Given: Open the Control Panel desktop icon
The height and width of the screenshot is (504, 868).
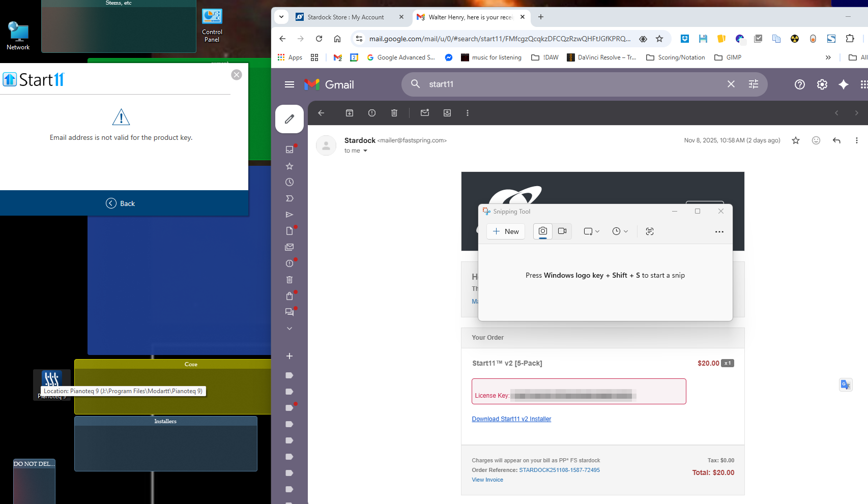Looking at the screenshot, I should point(212,25).
